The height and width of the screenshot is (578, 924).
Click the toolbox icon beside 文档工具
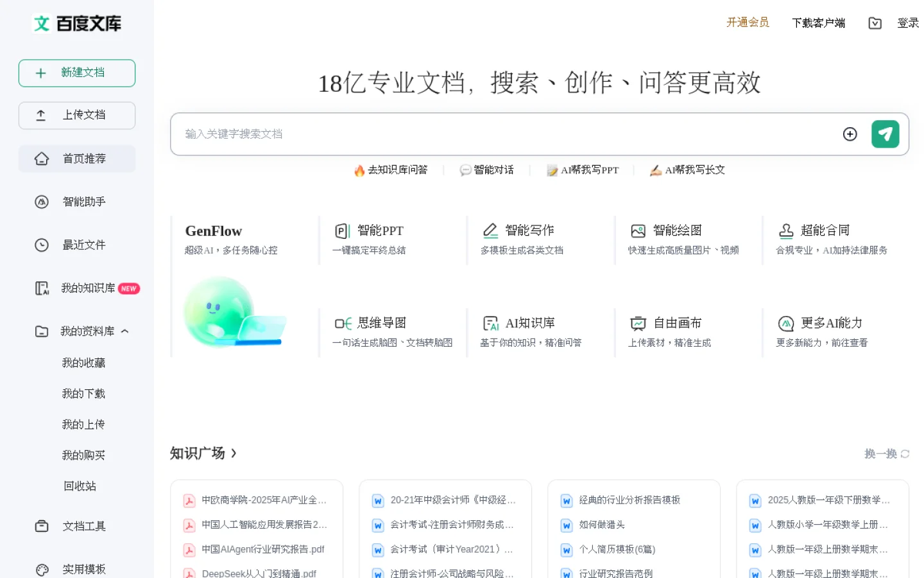(42, 526)
